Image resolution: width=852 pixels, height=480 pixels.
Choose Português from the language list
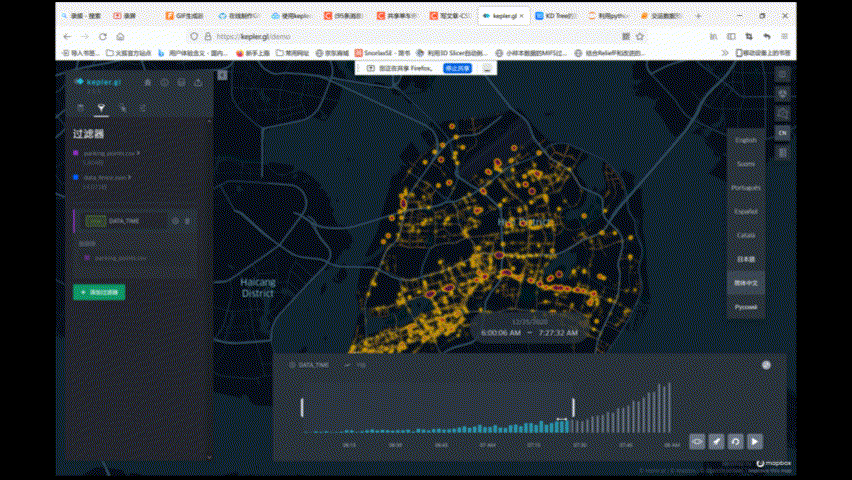pos(746,188)
